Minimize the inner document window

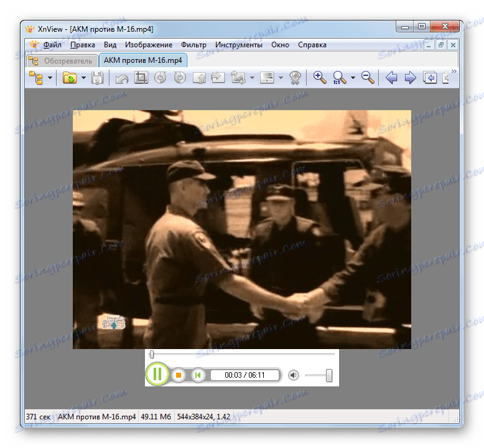click(429, 45)
